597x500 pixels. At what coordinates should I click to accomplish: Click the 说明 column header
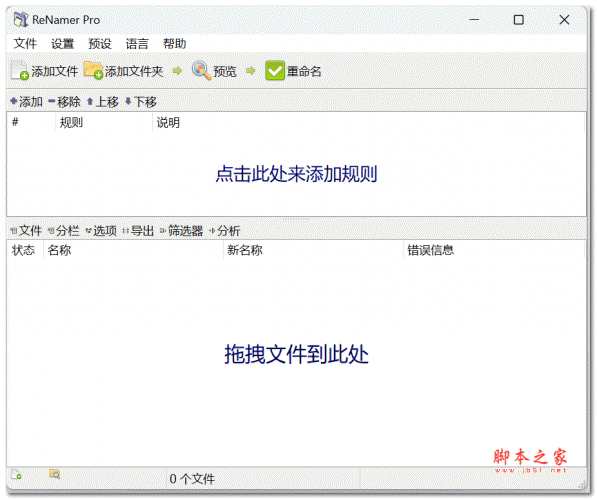coord(369,122)
